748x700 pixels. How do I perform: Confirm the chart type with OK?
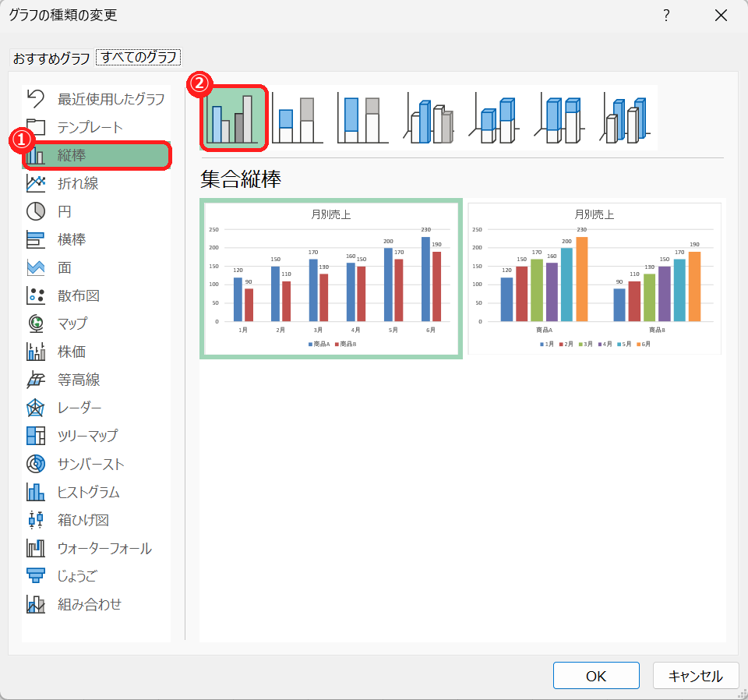596,676
